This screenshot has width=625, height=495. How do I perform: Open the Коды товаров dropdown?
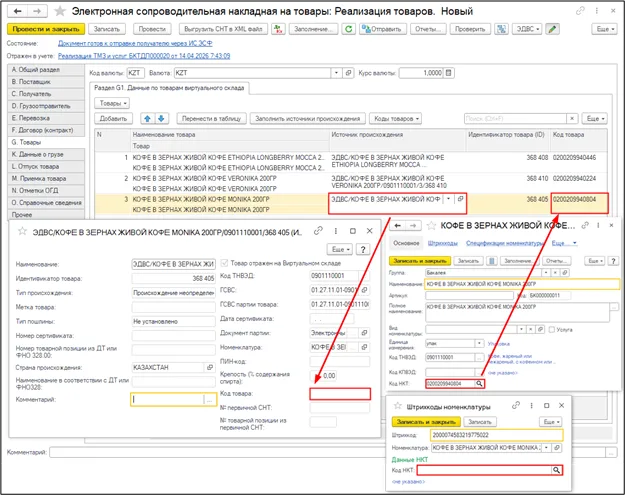tap(396, 118)
